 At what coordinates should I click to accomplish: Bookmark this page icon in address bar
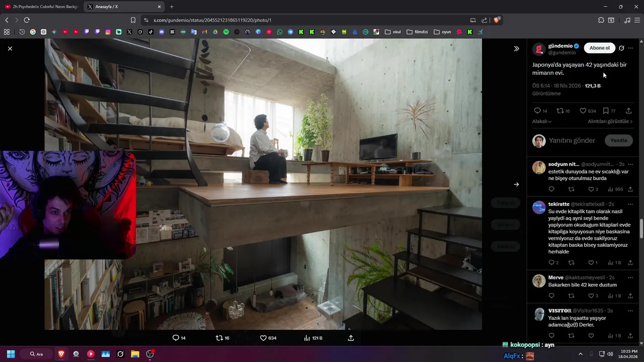click(133, 20)
